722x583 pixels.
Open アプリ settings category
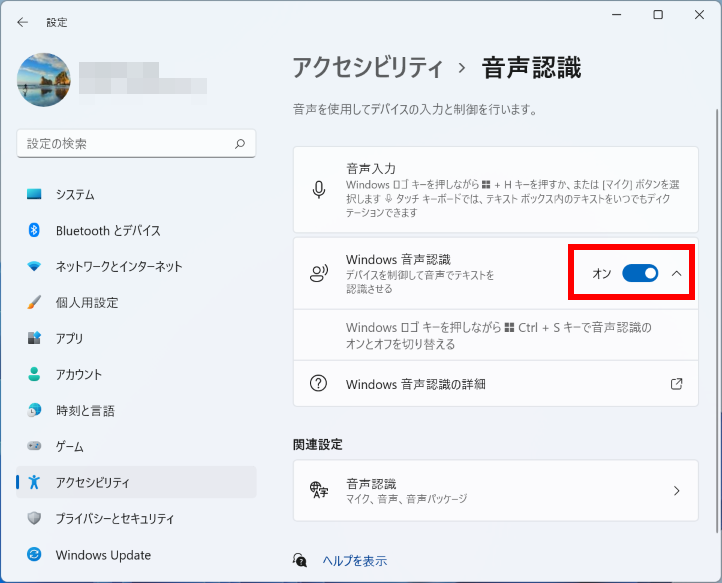(x=136, y=338)
